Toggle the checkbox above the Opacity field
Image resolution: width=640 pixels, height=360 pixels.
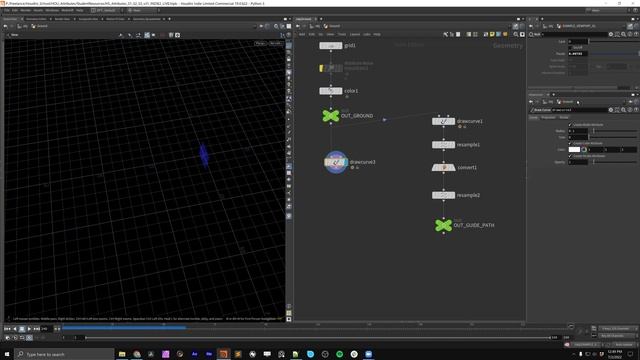[x=570, y=156]
